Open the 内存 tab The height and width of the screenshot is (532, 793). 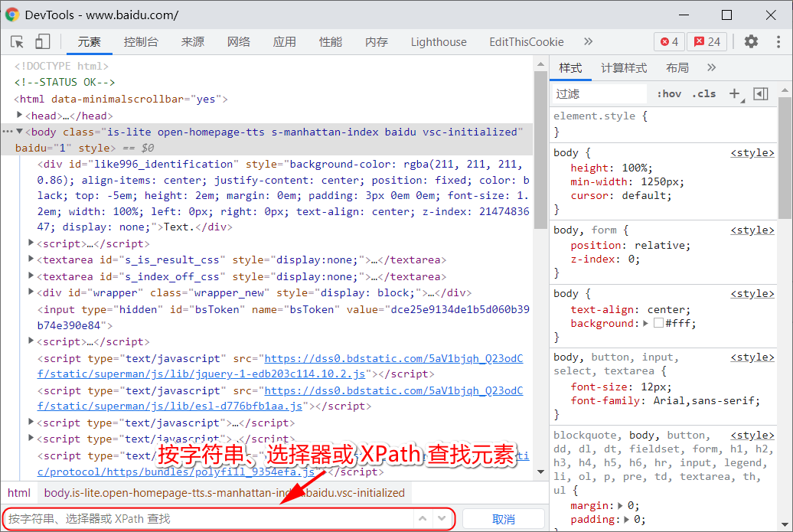(x=377, y=42)
